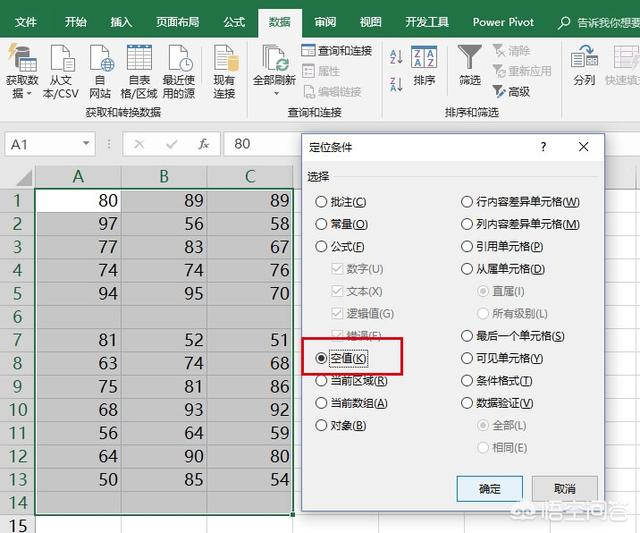
Task: Select Current Region (当前区域) radio
Action: 321,381
